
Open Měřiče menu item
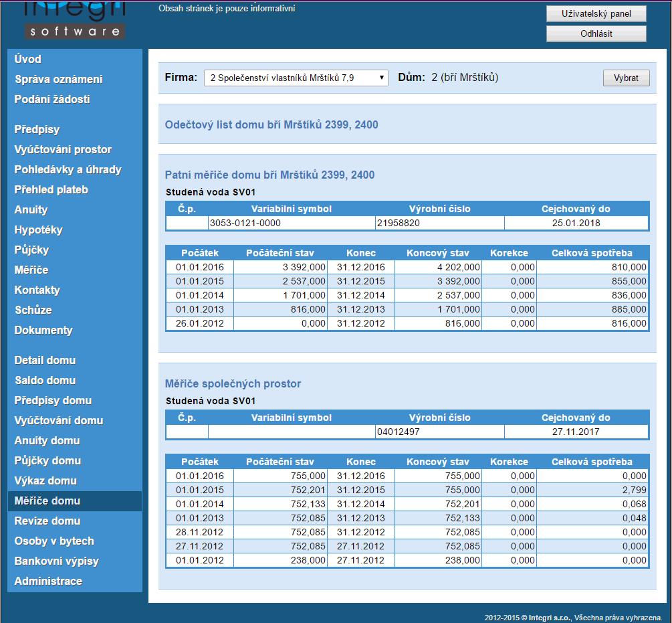click(31, 270)
